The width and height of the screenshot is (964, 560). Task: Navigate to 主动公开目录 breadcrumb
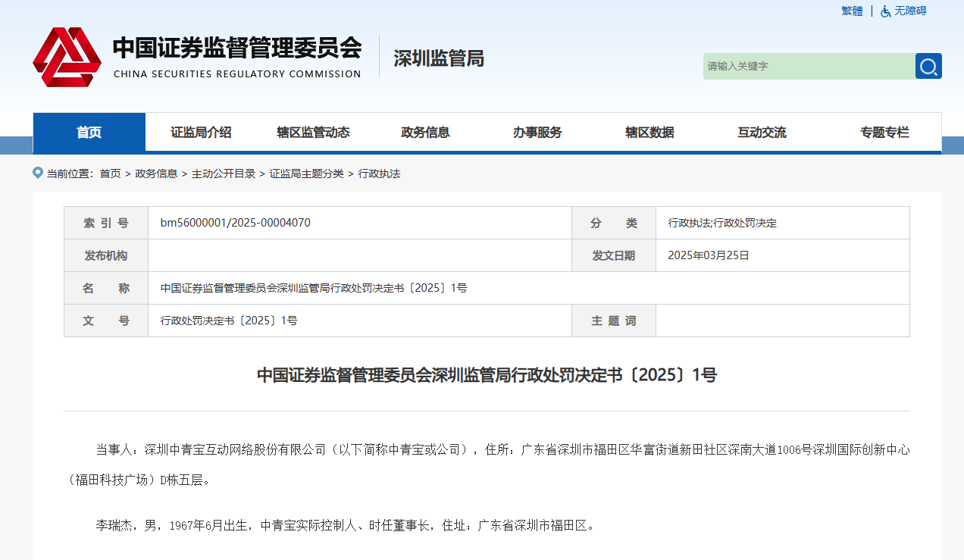(x=224, y=174)
